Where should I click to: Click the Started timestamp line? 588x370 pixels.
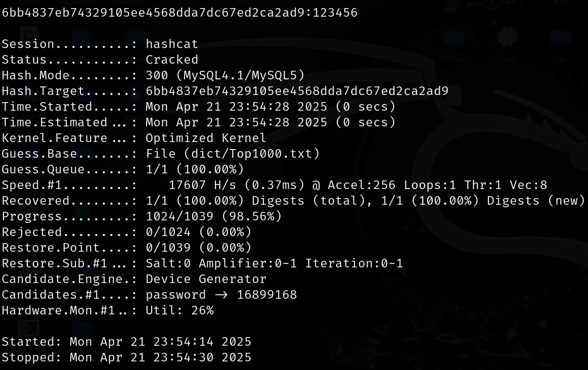coord(126,342)
